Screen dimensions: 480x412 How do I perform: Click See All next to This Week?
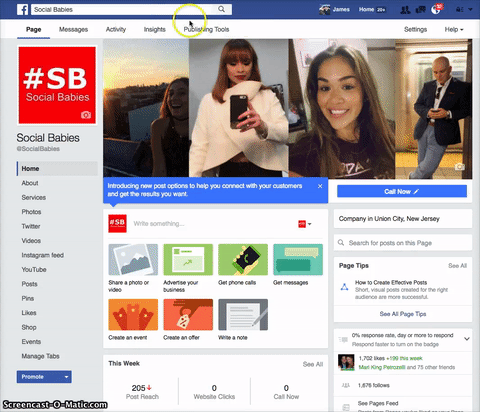tap(313, 364)
